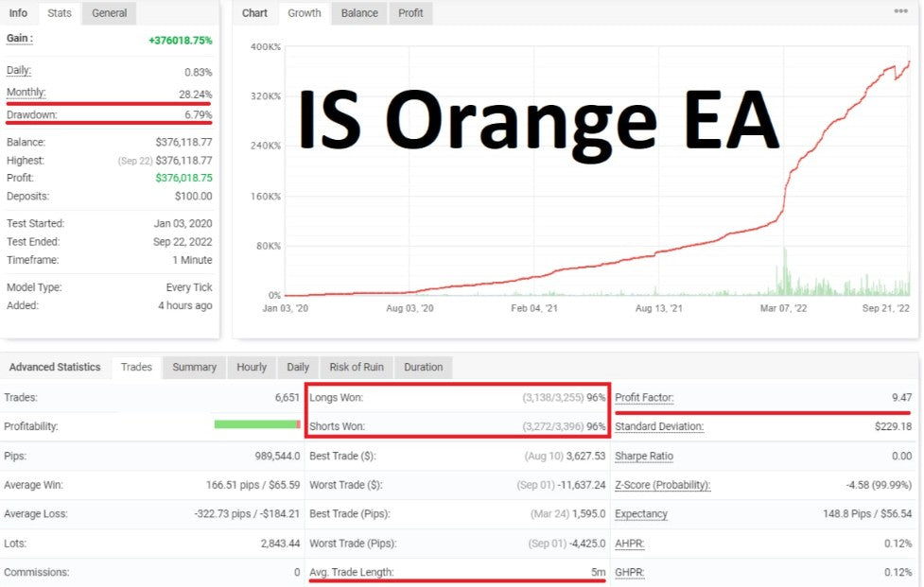Click the Sharpe Ratio label
Screen dimensions: 924x587
[x=644, y=456]
